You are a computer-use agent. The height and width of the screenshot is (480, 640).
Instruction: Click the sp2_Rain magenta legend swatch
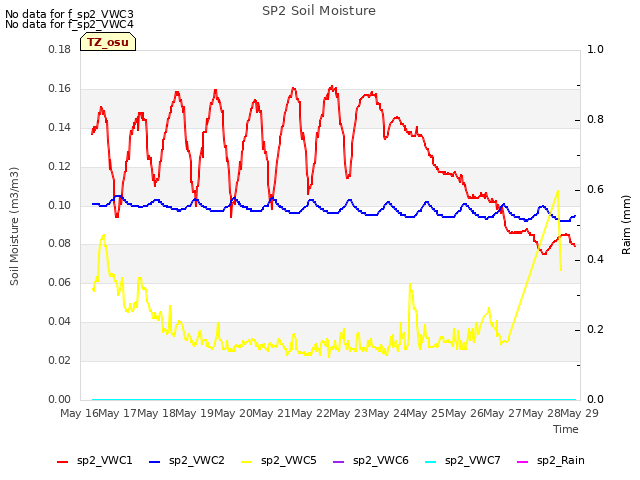click(x=522, y=462)
